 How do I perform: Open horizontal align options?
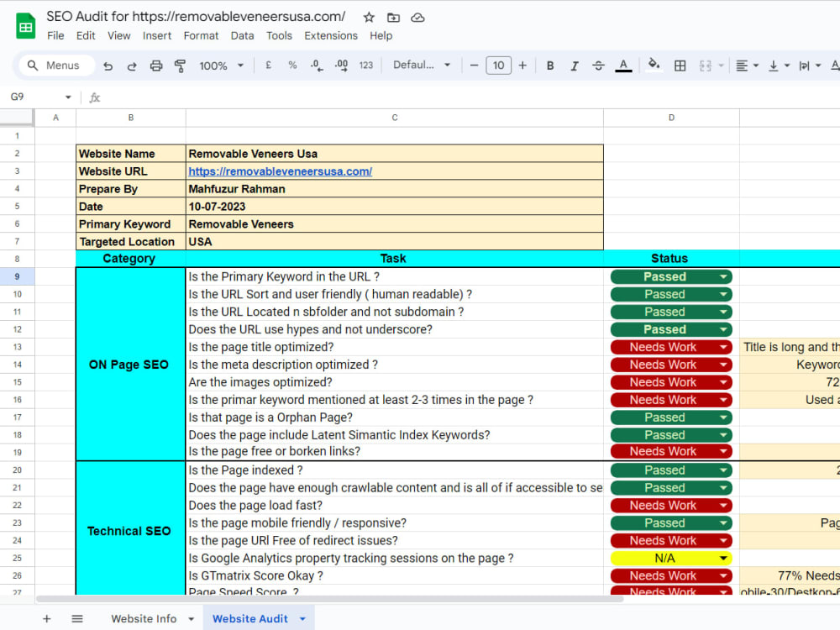pos(747,66)
